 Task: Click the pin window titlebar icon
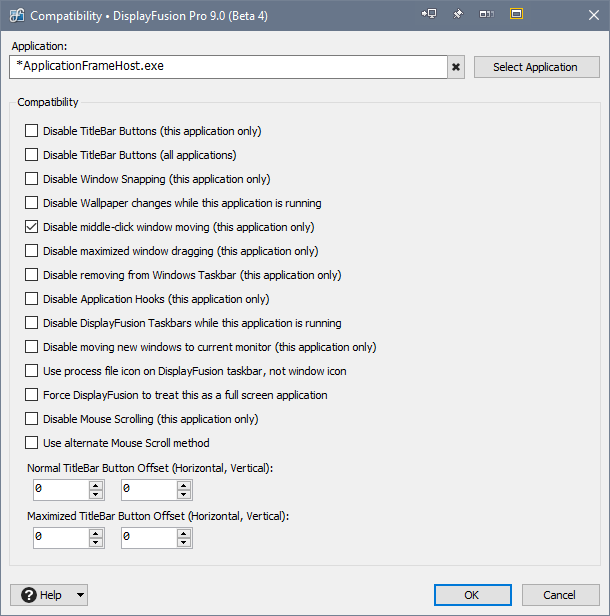[x=459, y=15]
